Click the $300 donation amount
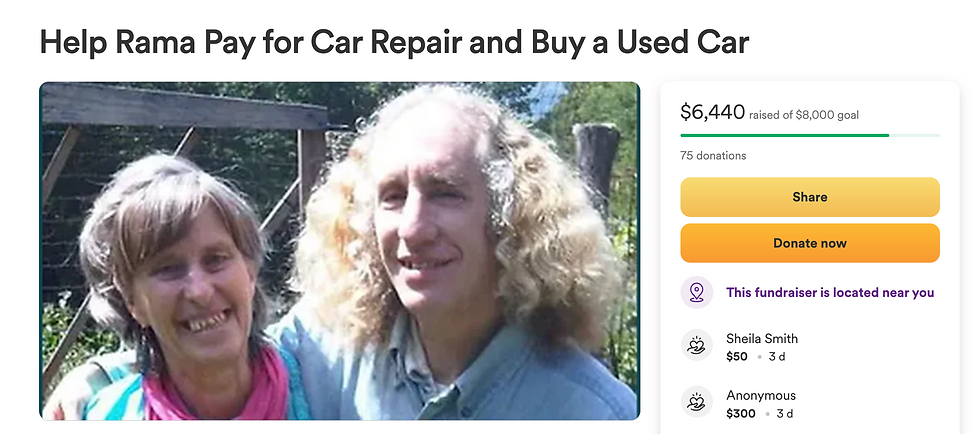This screenshot has width=980, height=434. coord(740,413)
